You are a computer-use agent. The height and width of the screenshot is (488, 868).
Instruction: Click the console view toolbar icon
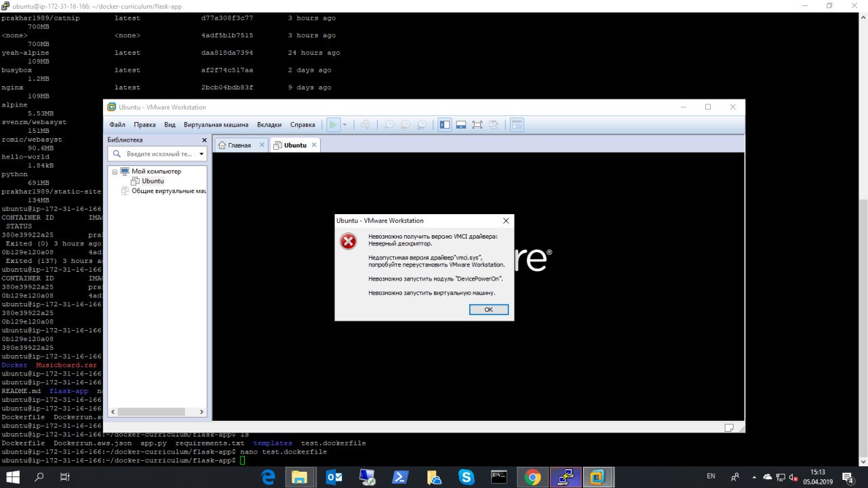coord(517,125)
